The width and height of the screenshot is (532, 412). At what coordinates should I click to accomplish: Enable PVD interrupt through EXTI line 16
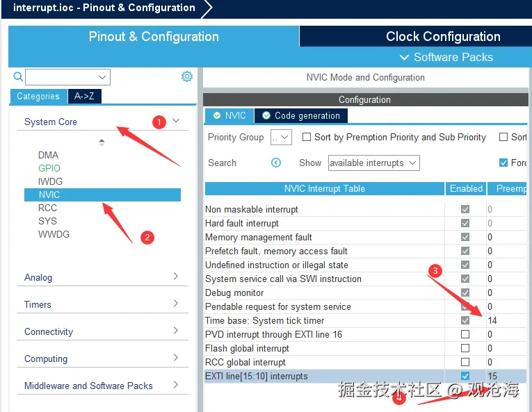[465, 334]
